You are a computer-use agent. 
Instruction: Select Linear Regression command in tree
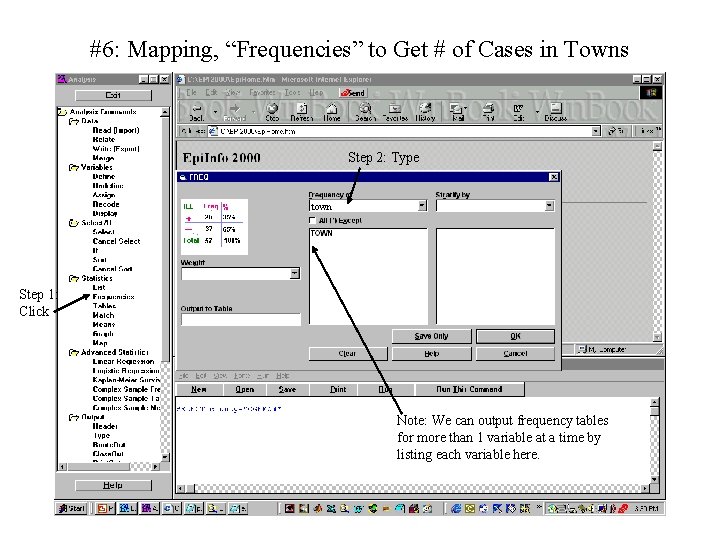(123, 362)
